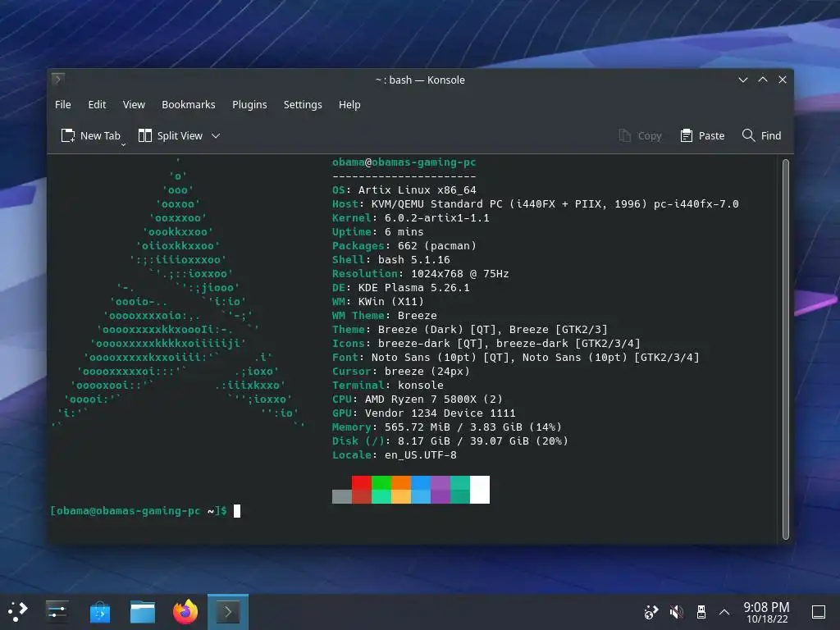Click the text 'KDE Plasma 5.26.1'
This screenshot has height=630, width=840.
pos(414,288)
